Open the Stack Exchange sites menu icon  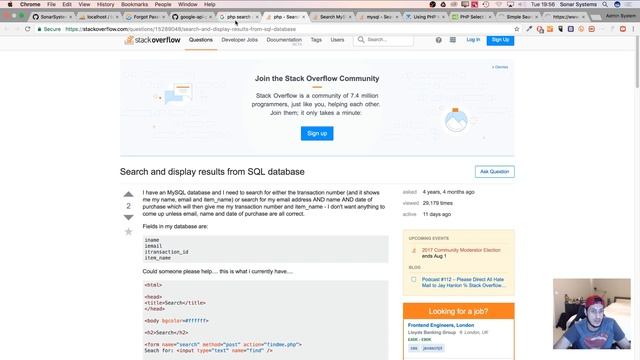click(453, 40)
